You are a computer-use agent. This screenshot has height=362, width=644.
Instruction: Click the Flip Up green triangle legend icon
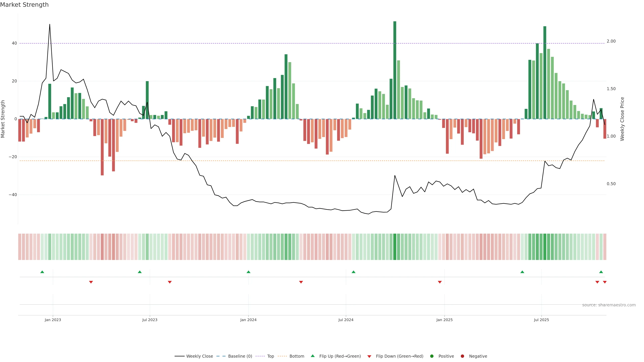click(x=312, y=356)
